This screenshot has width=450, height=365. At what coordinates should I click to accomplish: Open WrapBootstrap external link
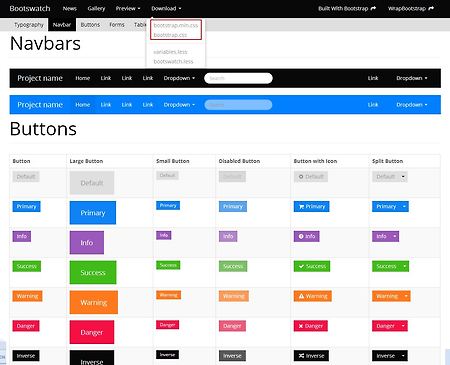tap(411, 8)
